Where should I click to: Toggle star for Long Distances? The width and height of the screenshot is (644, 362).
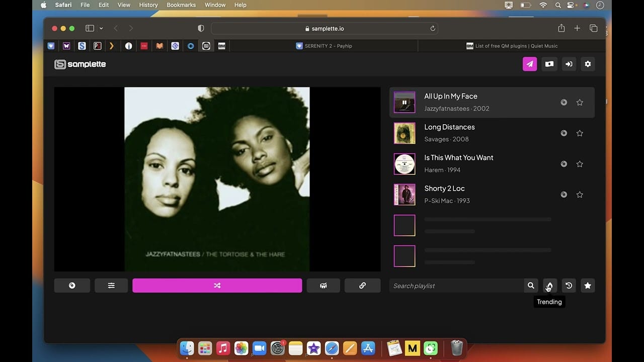click(580, 133)
